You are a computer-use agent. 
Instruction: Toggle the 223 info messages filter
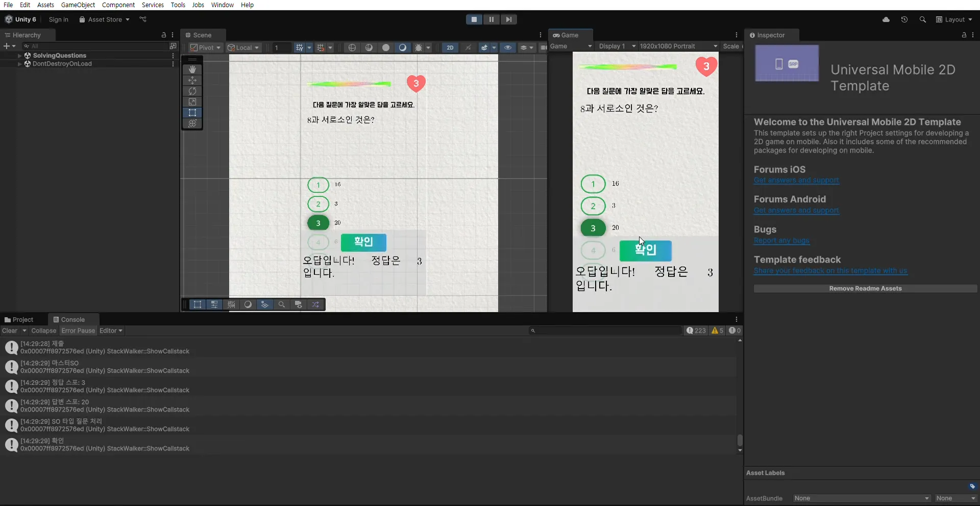click(x=696, y=331)
